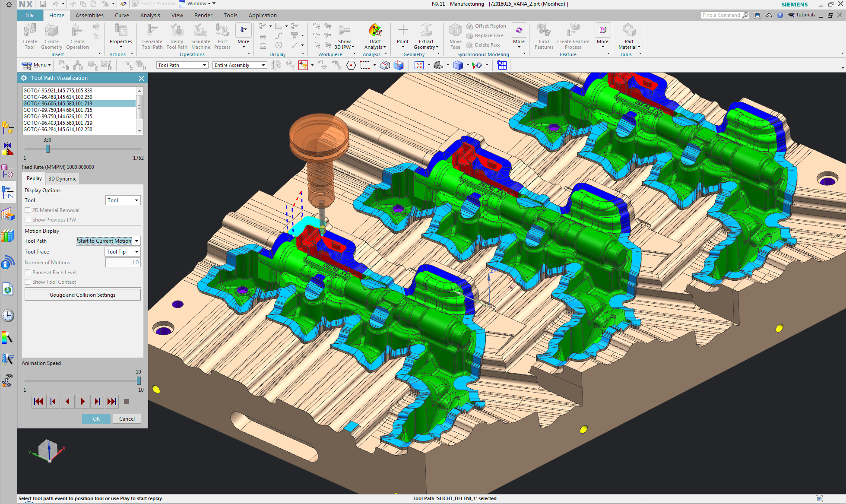The height and width of the screenshot is (504, 846).
Task: Run Post Process
Action: [222, 37]
